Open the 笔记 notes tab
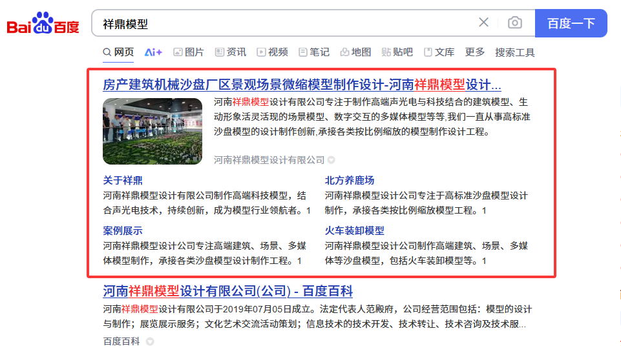 pyautogui.click(x=314, y=52)
